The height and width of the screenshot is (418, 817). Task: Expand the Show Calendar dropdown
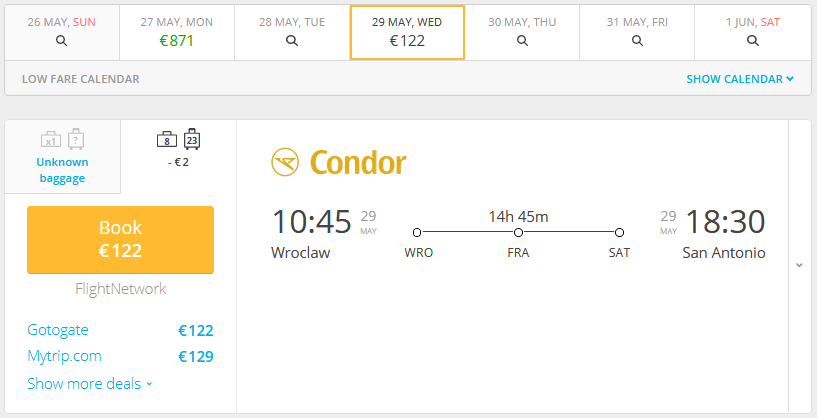point(740,79)
